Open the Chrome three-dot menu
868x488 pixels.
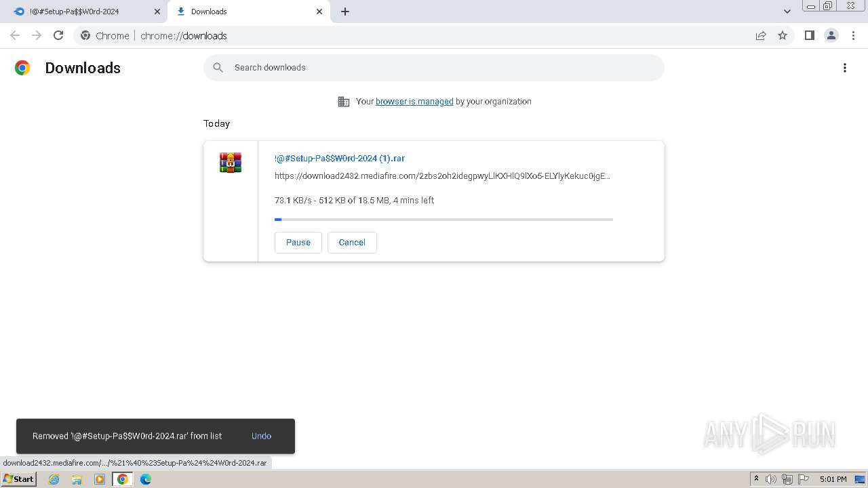point(854,35)
